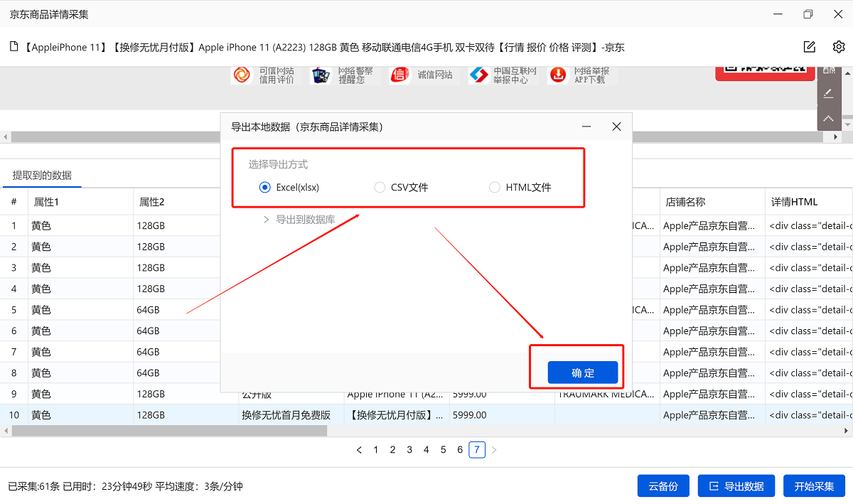Viewport: 853px width, 504px height.
Task: Click the 可信网站 credit evaluation badge icon
Action: click(x=242, y=75)
